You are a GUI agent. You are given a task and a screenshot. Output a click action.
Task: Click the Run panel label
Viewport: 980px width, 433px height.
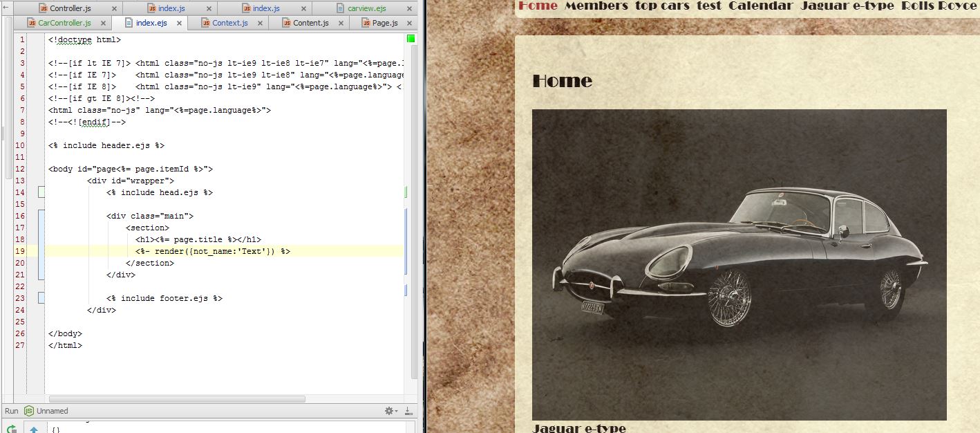pyautogui.click(x=11, y=411)
